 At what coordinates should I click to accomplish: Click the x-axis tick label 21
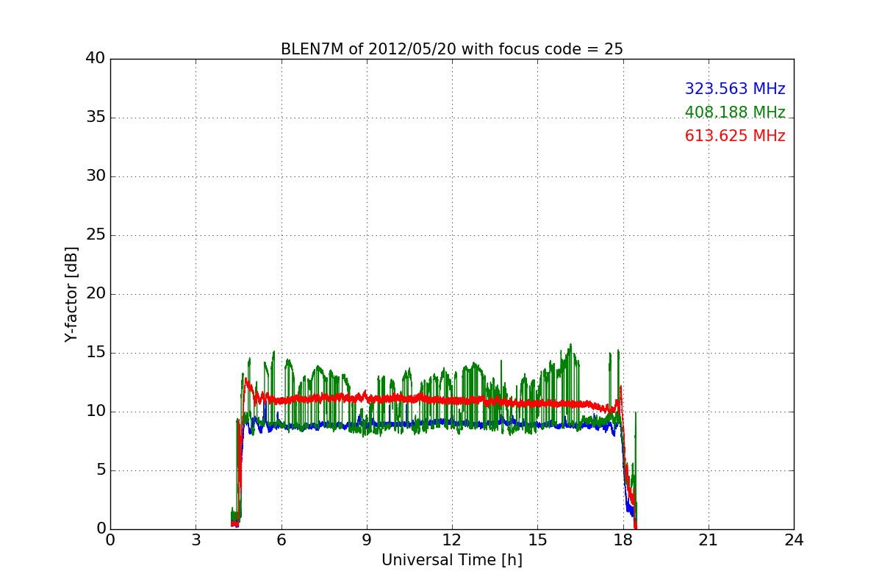708,540
